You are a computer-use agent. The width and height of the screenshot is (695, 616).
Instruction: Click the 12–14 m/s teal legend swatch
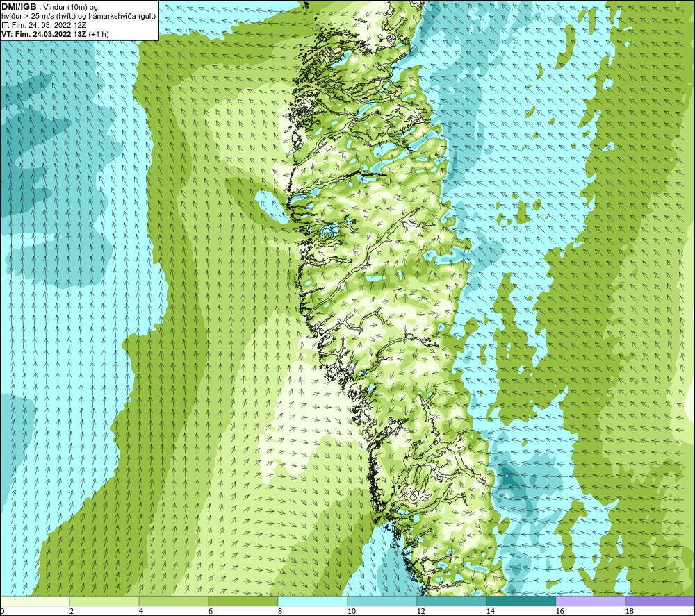tap(451, 601)
